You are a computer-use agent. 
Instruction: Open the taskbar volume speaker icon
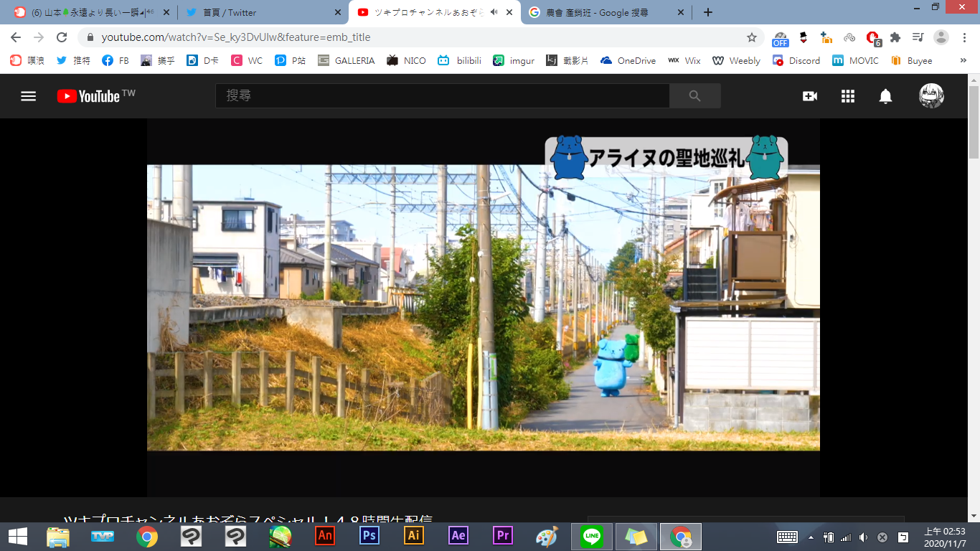pyautogui.click(x=863, y=537)
